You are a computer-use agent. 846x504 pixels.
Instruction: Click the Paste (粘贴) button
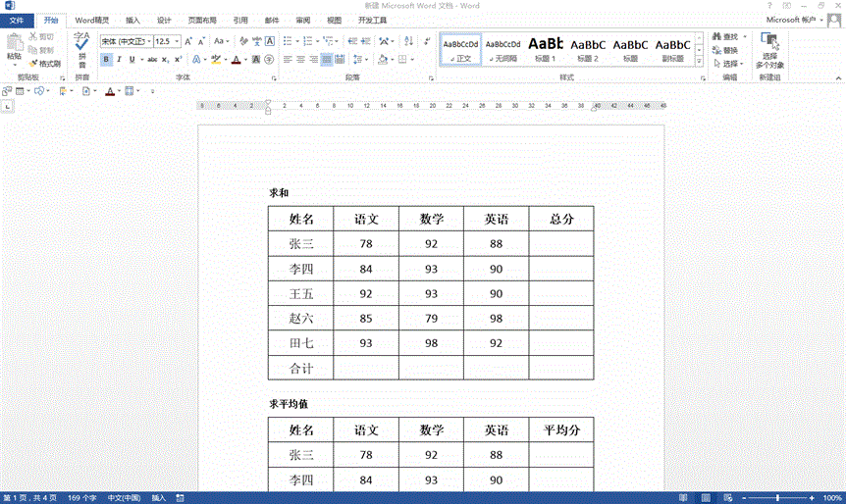click(x=14, y=46)
